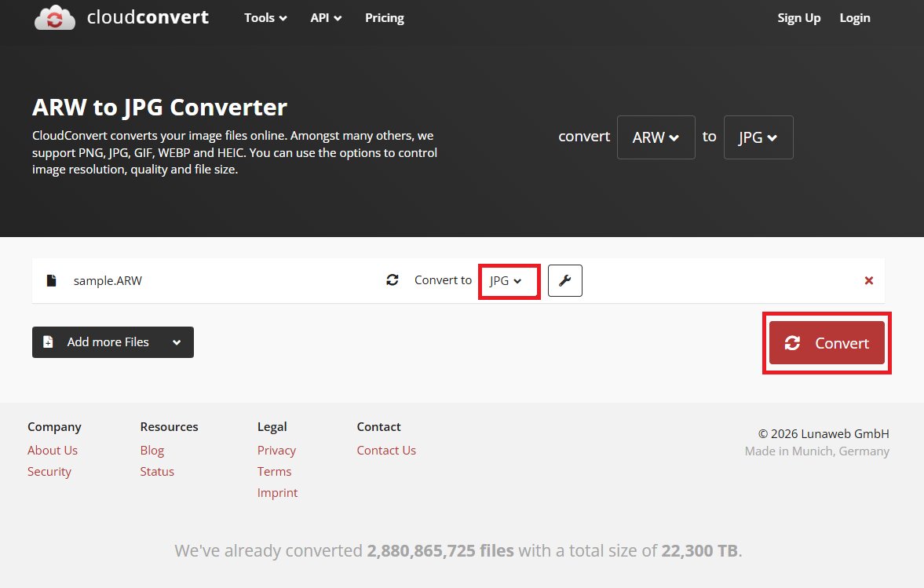
Task: Remove sample.ARW using the red X
Action: click(868, 280)
